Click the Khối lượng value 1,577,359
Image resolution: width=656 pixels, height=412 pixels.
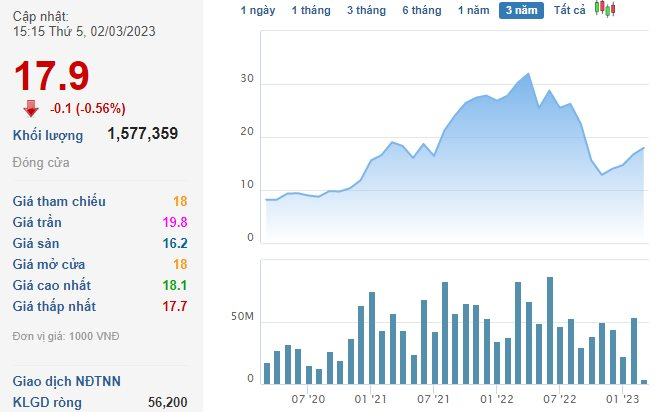point(142,134)
